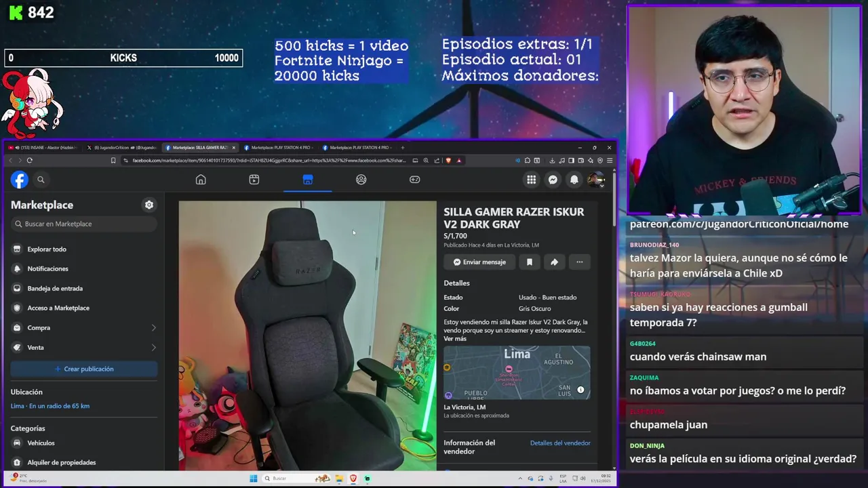Click the Brave shields icon
This screenshot has width=868, height=488.
448,161
